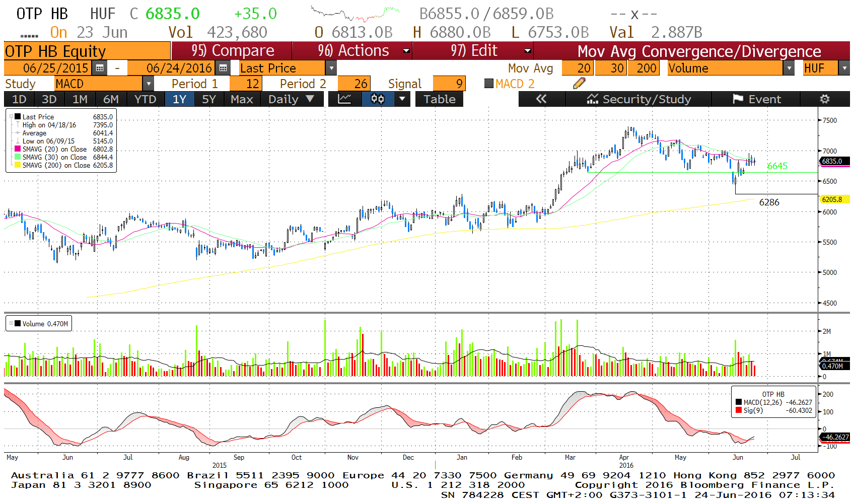Edit the Mov Avg 30 field
854x504 pixels.
611,68
